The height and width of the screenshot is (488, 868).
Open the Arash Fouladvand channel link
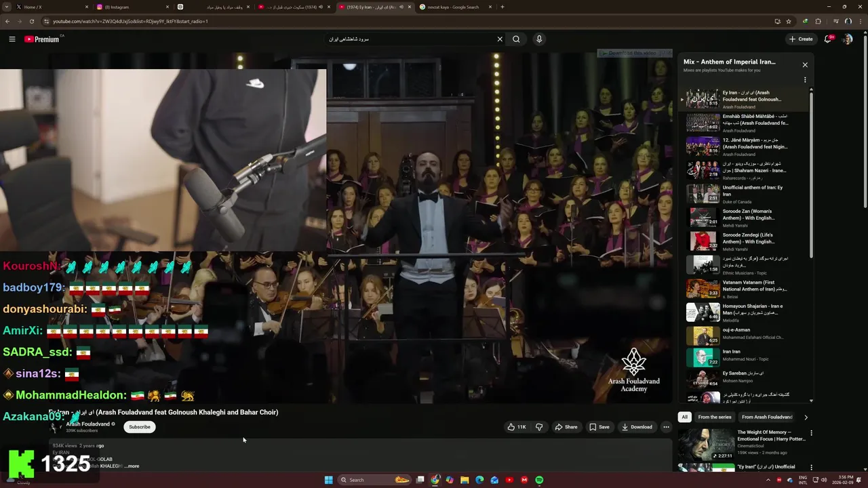click(x=87, y=424)
